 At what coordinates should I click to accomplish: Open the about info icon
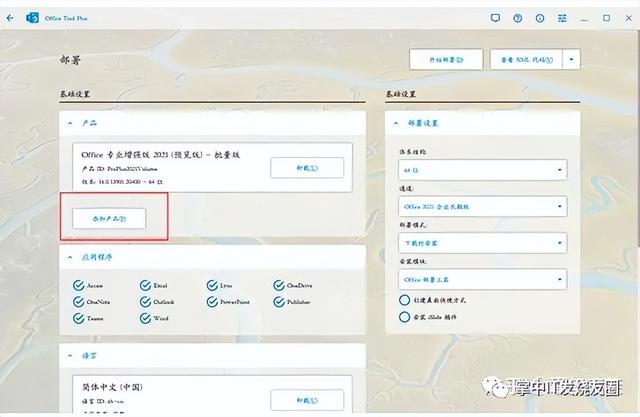(540, 18)
